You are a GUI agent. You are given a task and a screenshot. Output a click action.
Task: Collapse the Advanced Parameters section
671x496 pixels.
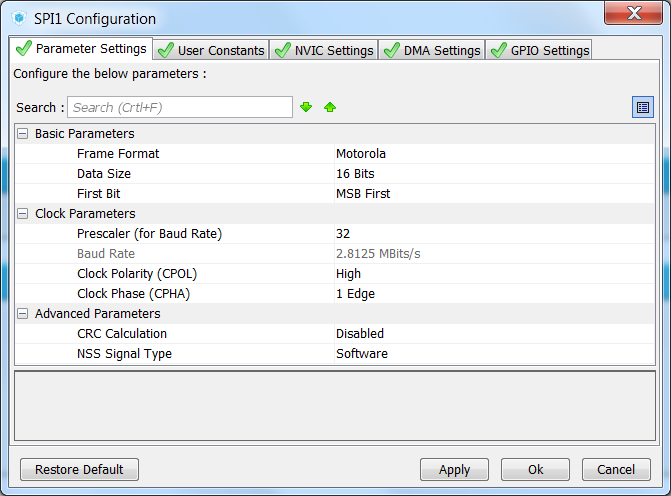(22, 314)
